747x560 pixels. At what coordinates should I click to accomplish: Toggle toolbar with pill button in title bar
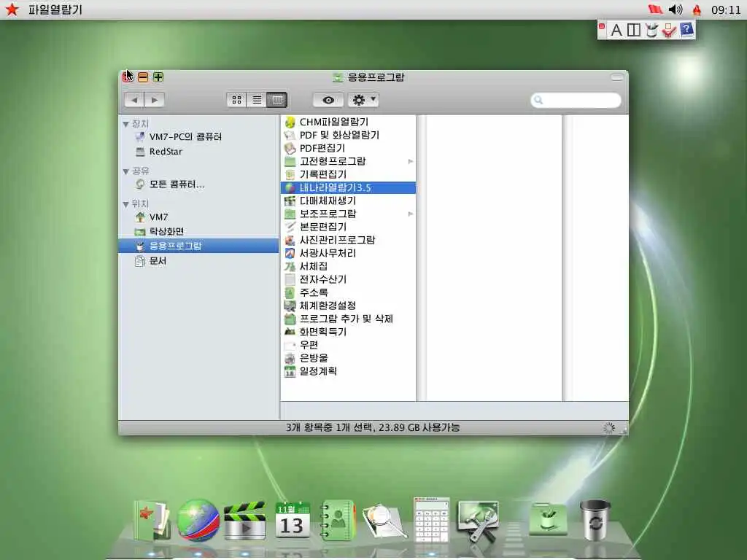[x=617, y=77]
